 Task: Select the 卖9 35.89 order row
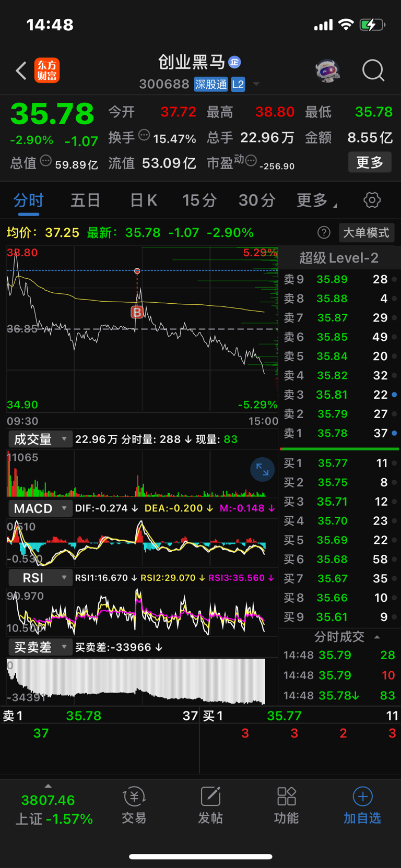340,279
